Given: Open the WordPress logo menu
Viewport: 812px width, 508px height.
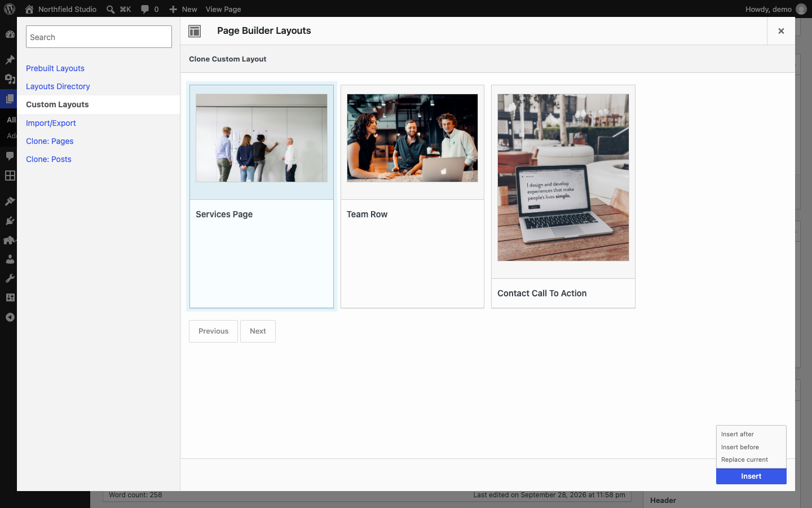Looking at the screenshot, I should [x=10, y=9].
